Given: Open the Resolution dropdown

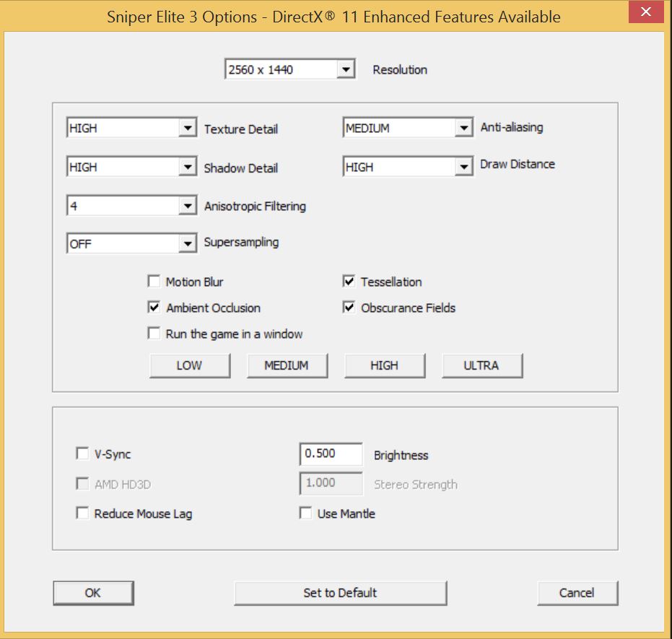Looking at the screenshot, I should coord(290,69).
